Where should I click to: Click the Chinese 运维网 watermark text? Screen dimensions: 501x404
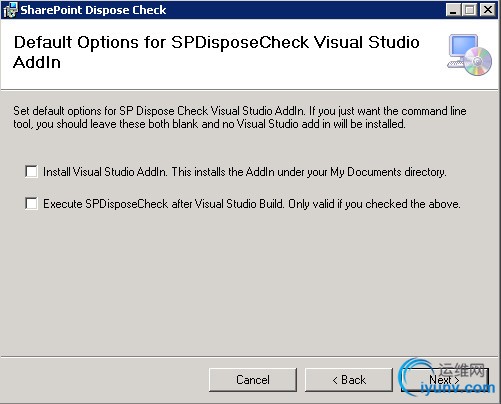click(461, 370)
